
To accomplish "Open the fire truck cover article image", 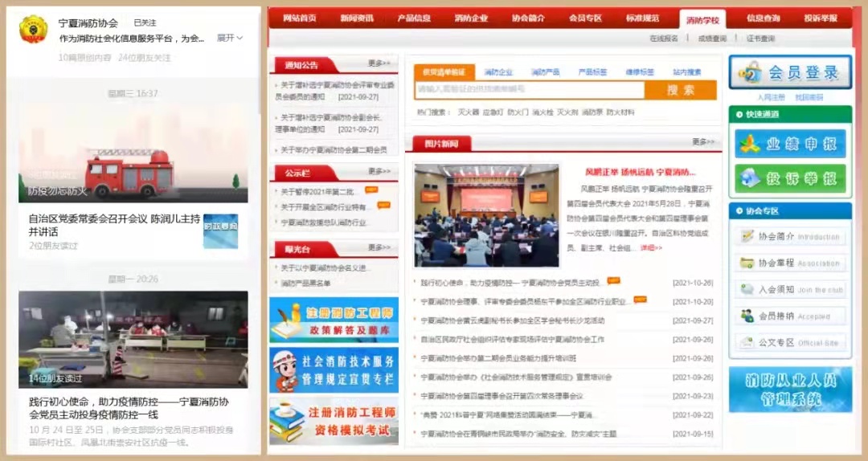I will pos(133,153).
